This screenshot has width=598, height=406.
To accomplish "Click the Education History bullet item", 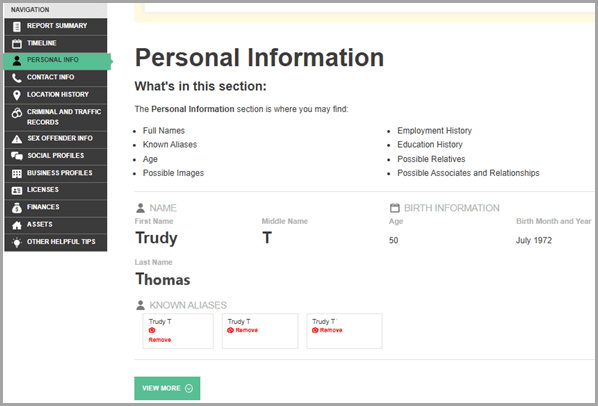I will (x=430, y=145).
